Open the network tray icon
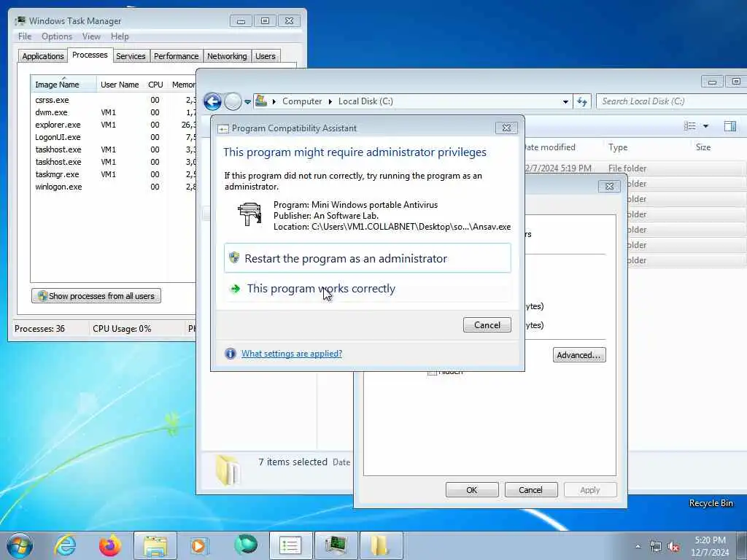This screenshot has height=560, width=747. coord(656,547)
